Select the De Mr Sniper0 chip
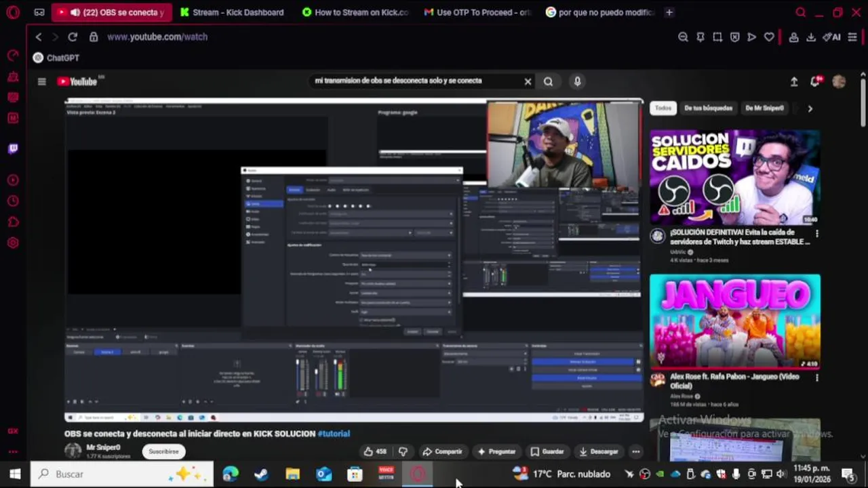The width and height of the screenshot is (868, 488). coord(764,108)
